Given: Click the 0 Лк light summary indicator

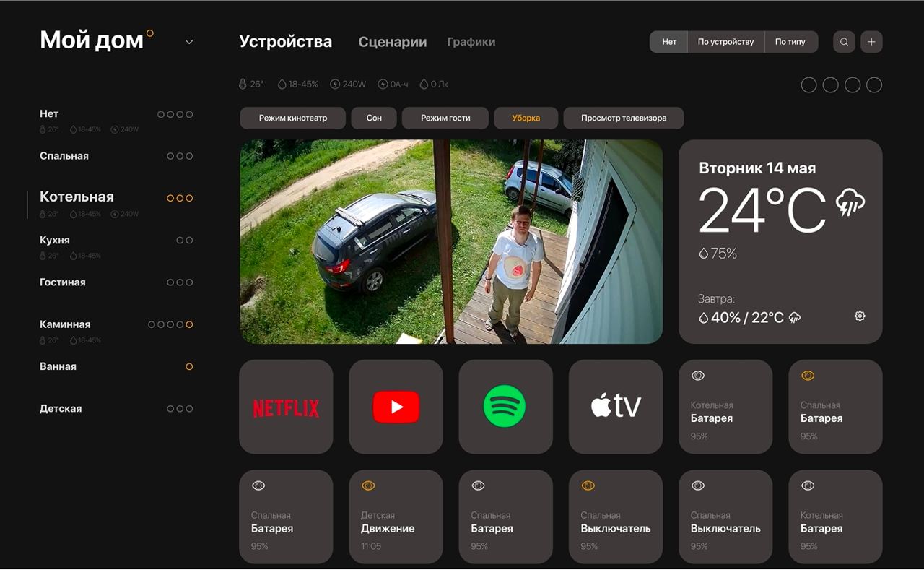Looking at the screenshot, I should coord(435,84).
